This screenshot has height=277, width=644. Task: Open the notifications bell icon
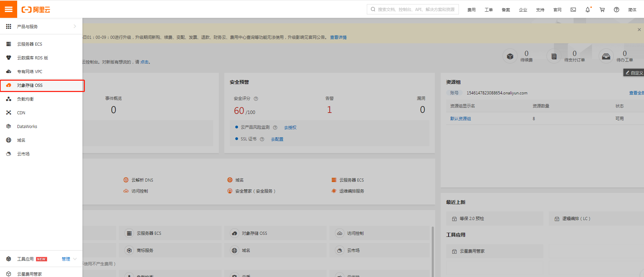pos(588,10)
